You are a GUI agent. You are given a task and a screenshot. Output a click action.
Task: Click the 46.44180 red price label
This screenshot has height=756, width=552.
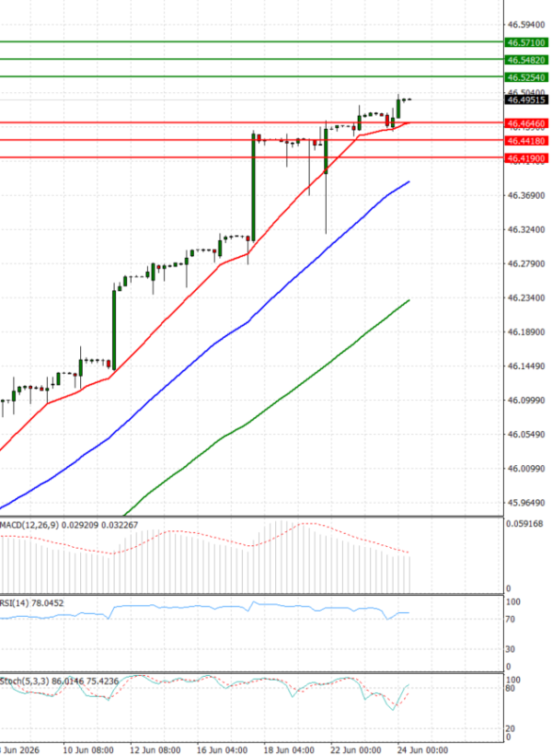click(x=526, y=141)
